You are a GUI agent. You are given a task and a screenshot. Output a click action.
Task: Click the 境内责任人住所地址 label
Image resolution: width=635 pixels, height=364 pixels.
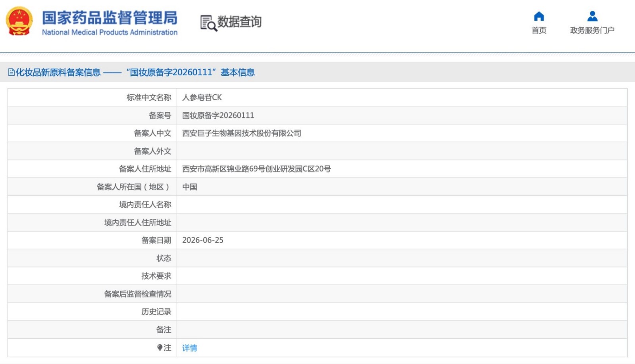(x=138, y=222)
